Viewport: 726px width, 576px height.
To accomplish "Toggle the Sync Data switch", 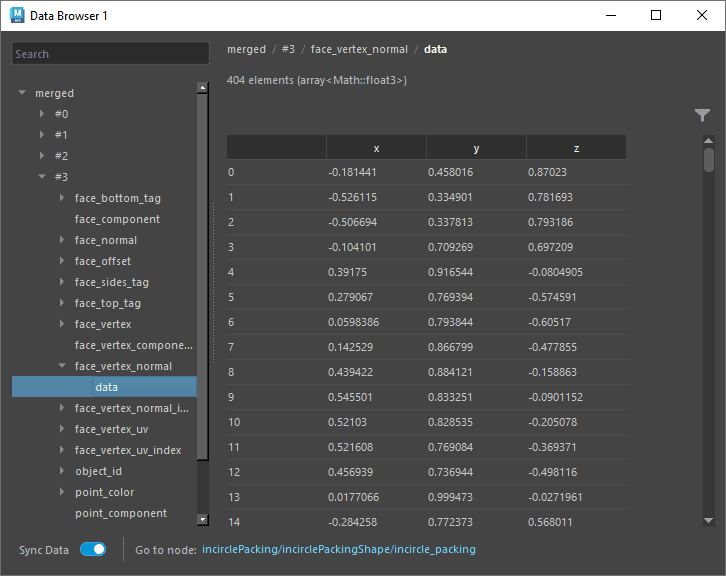I will click(93, 549).
